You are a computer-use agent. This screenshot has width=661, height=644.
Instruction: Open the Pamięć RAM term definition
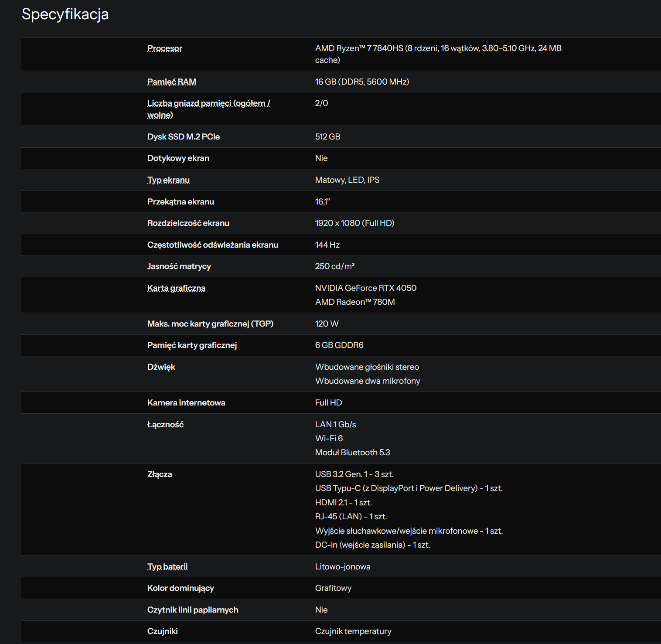[172, 82]
